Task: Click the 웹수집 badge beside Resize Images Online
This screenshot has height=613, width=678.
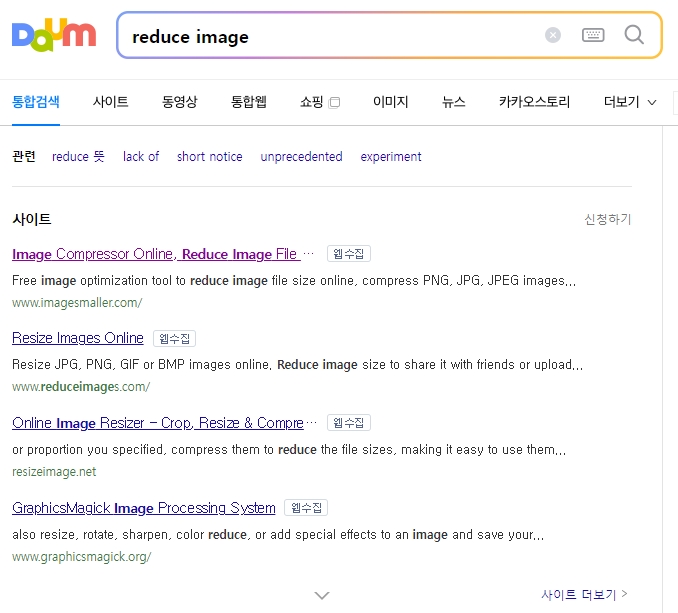Action: tap(174, 338)
